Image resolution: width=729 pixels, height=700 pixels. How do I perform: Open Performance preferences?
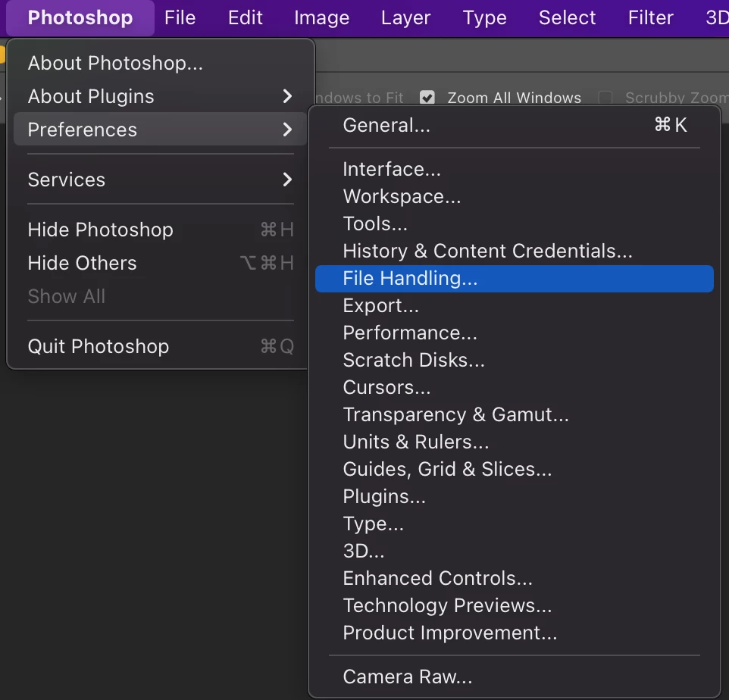[x=410, y=333]
